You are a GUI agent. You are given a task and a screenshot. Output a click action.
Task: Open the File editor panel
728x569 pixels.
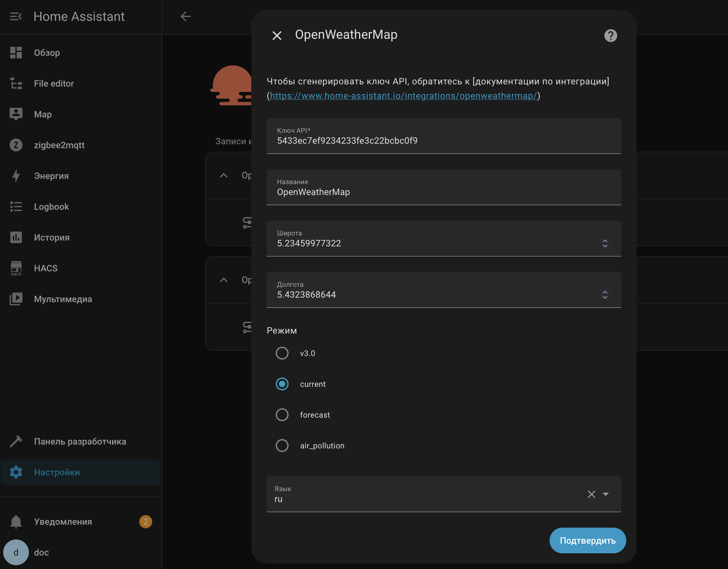54,84
